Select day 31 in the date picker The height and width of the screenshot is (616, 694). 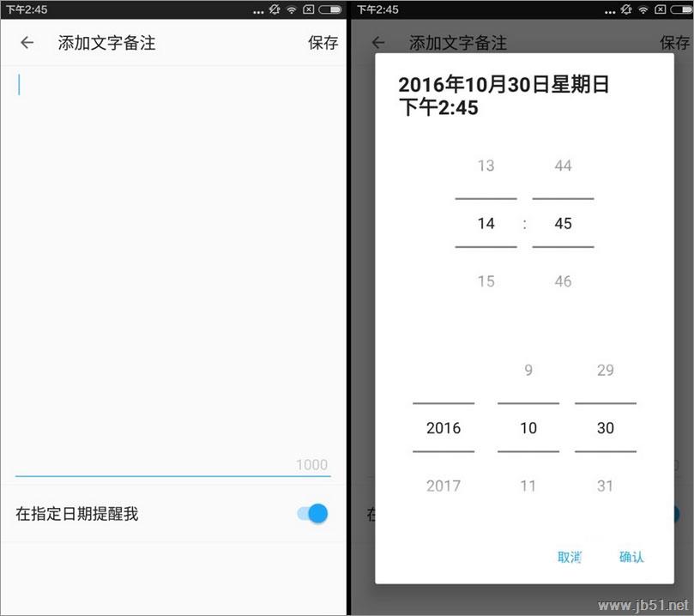pyautogui.click(x=606, y=486)
